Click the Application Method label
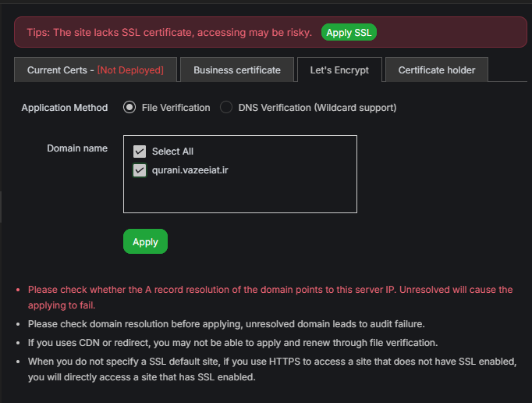 click(x=65, y=107)
